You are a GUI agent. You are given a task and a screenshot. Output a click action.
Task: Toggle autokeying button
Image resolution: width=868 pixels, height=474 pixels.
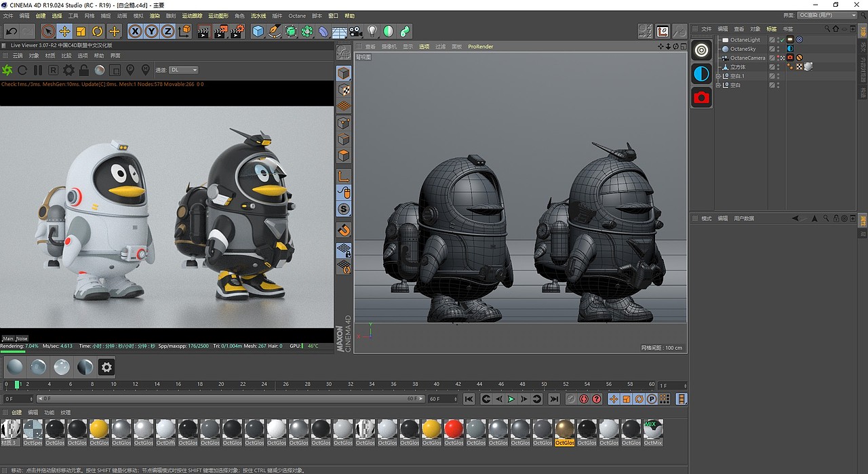584,399
